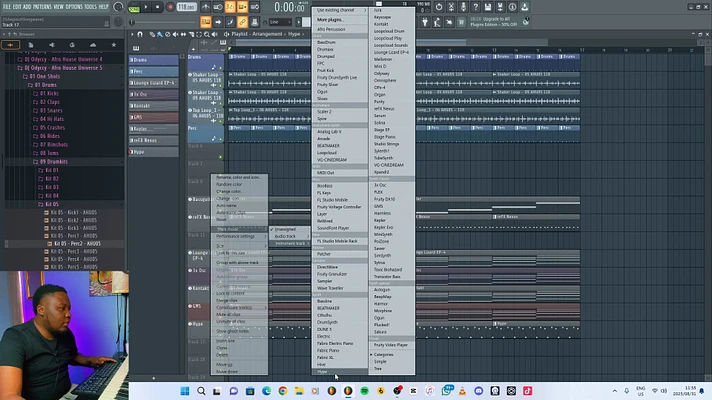712x400 pixels.
Task: Click the browser files tab icon
Action: [x=31, y=45]
